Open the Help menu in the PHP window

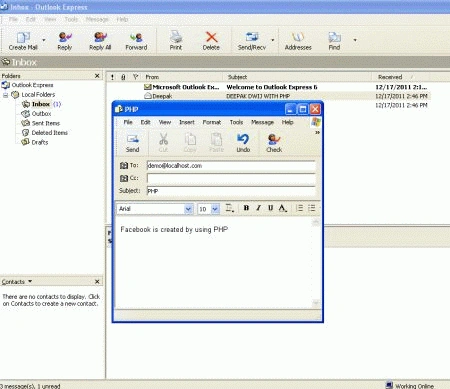coord(287,122)
